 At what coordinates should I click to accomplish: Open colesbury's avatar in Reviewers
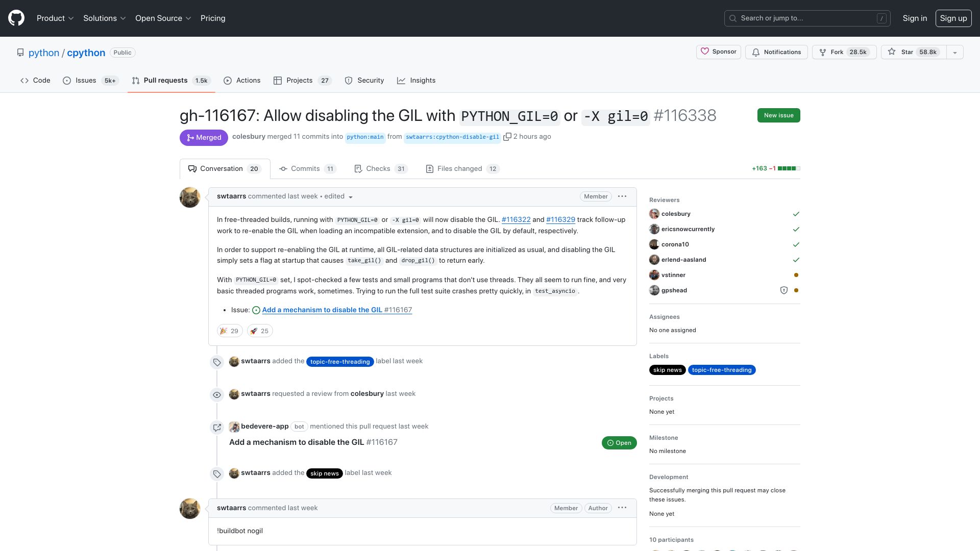(654, 214)
